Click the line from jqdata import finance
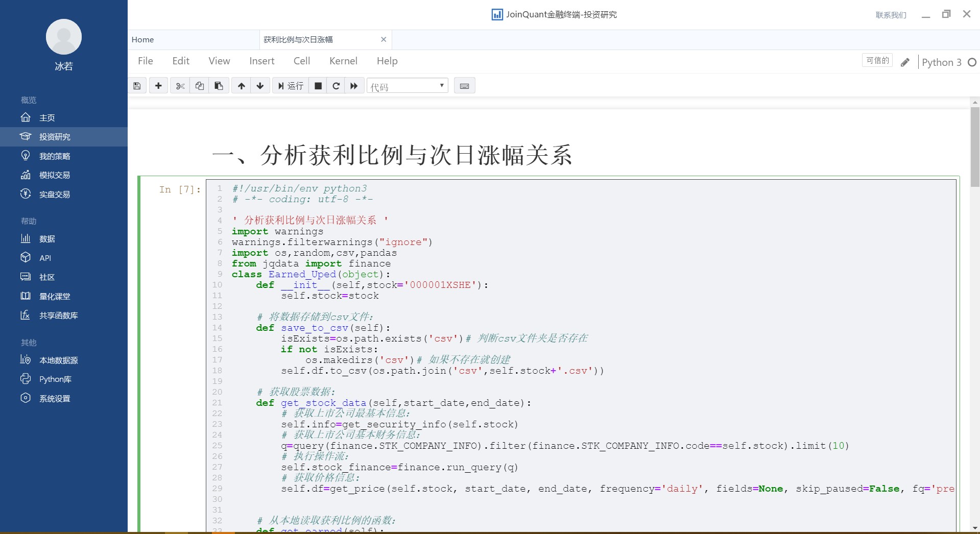The height and width of the screenshot is (534, 980). tap(311, 263)
